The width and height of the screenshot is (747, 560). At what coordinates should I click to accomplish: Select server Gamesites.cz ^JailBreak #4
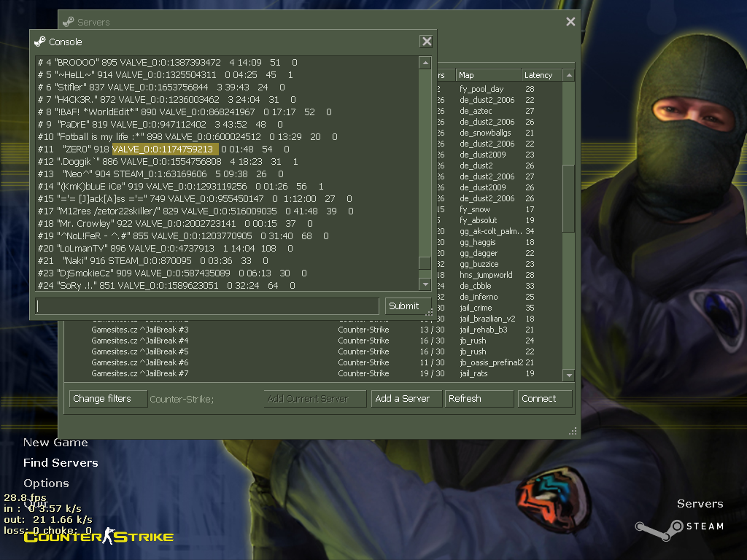click(x=314, y=341)
